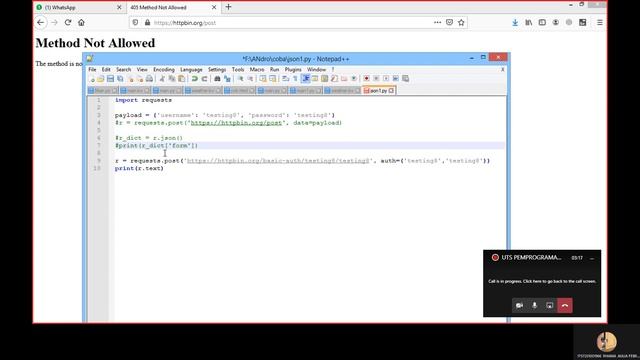
Task: Stop macro recording with the stop icon
Action: [376, 78]
